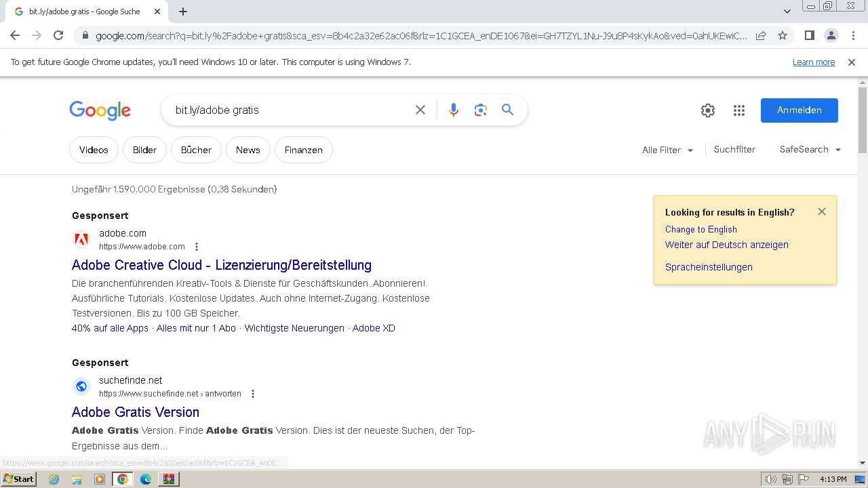
Task: Launch Internet Explorer from taskbar
Action: (54, 479)
